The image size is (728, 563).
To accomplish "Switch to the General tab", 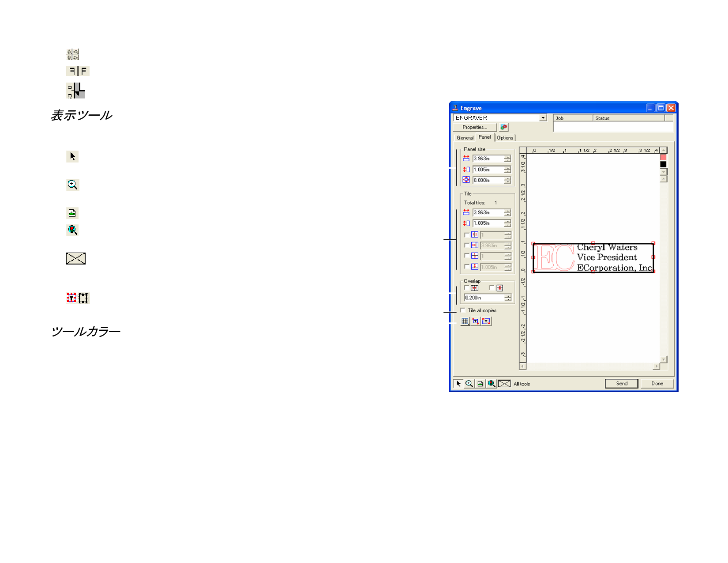I will 465,138.
